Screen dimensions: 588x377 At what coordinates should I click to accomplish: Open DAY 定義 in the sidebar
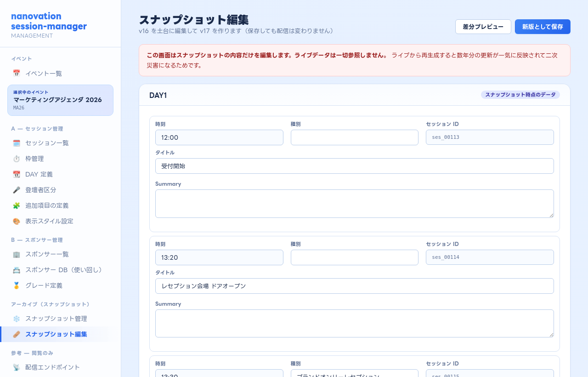coord(60,174)
